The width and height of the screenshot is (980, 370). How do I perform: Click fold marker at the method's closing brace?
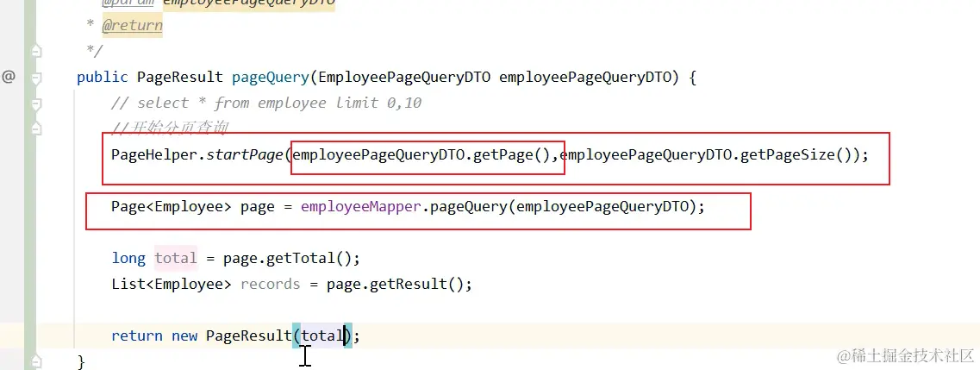point(36,361)
